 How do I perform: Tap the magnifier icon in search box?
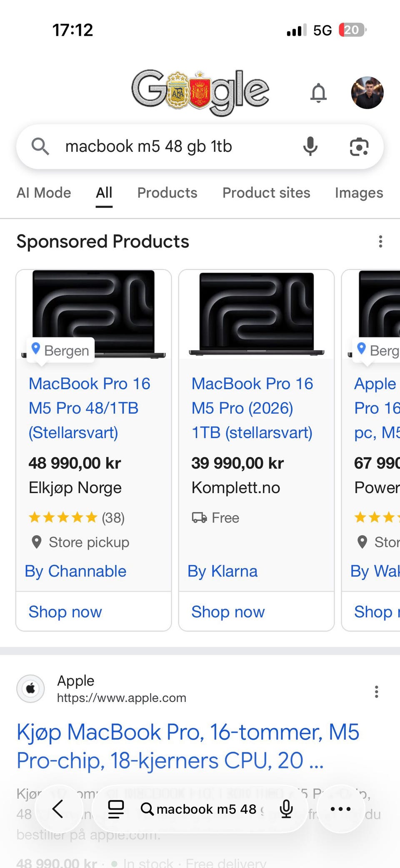pos(40,146)
